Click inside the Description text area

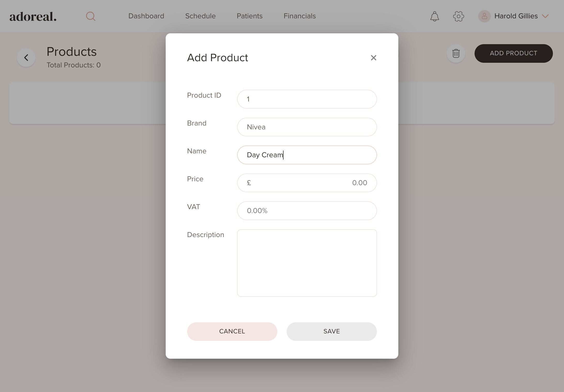pos(307,263)
